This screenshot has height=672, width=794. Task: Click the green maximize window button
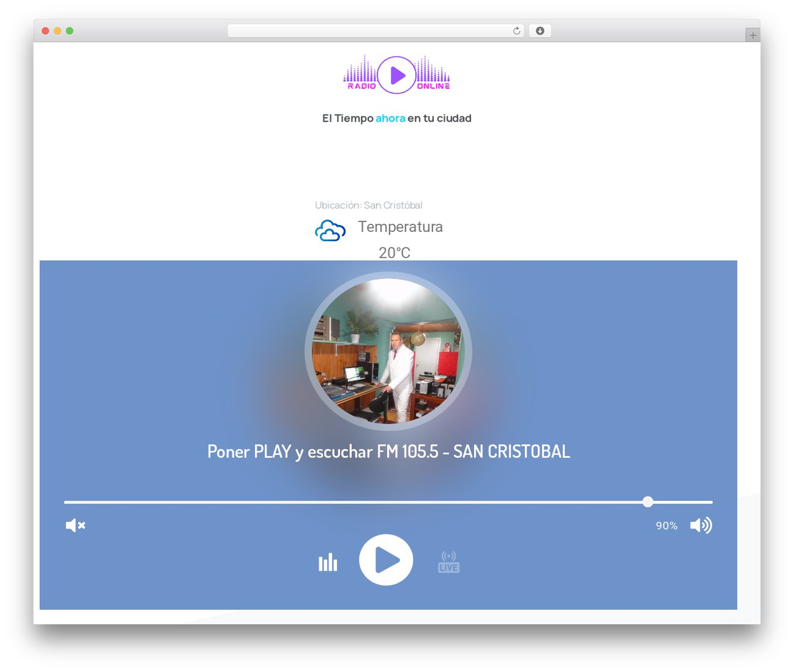point(69,31)
